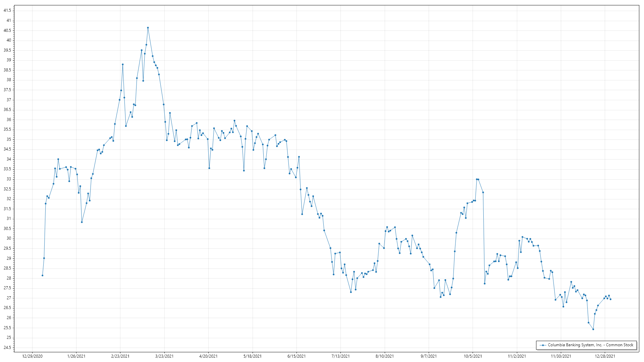Click the Columbia Banking System legend label
This screenshot has height=362, width=644.
click(590, 345)
